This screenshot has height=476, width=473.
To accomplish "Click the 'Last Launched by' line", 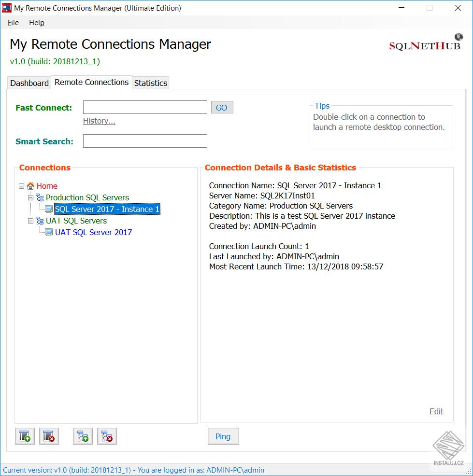I will [x=274, y=256].
